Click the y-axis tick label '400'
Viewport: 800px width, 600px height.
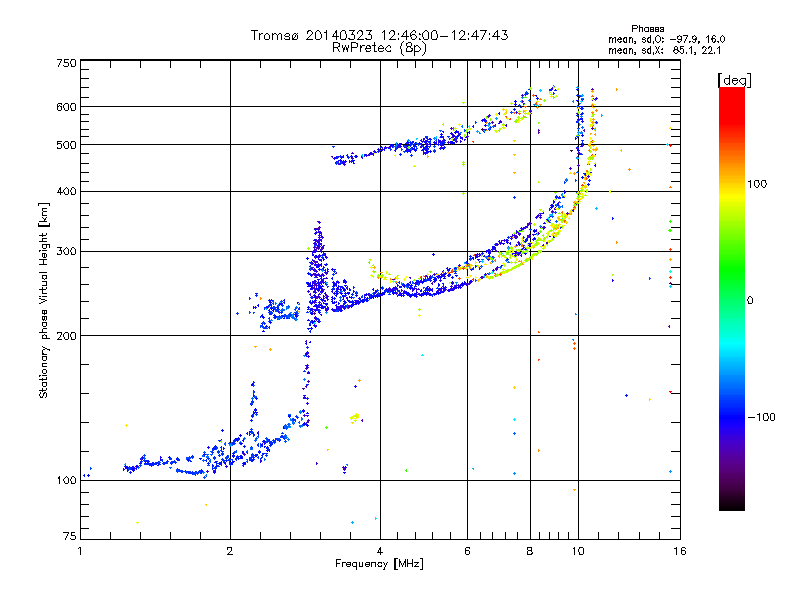(x=67, y=192)
